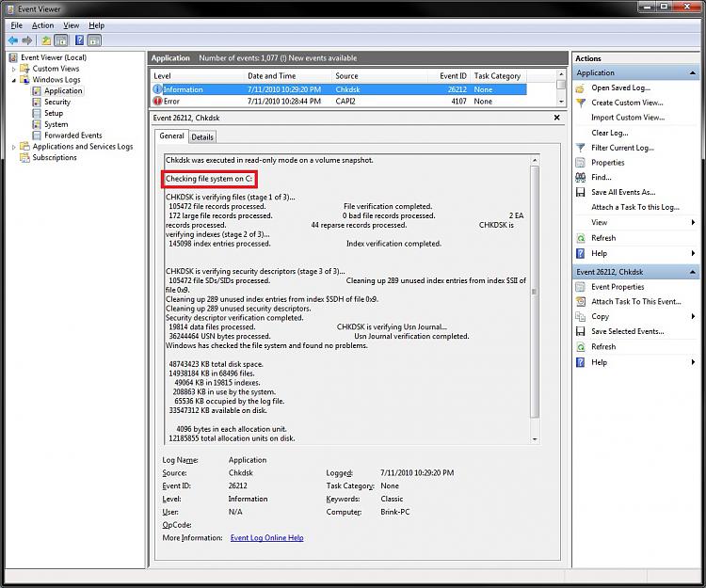
Task: Sort by Date and Time column
Action: [287, 76]
